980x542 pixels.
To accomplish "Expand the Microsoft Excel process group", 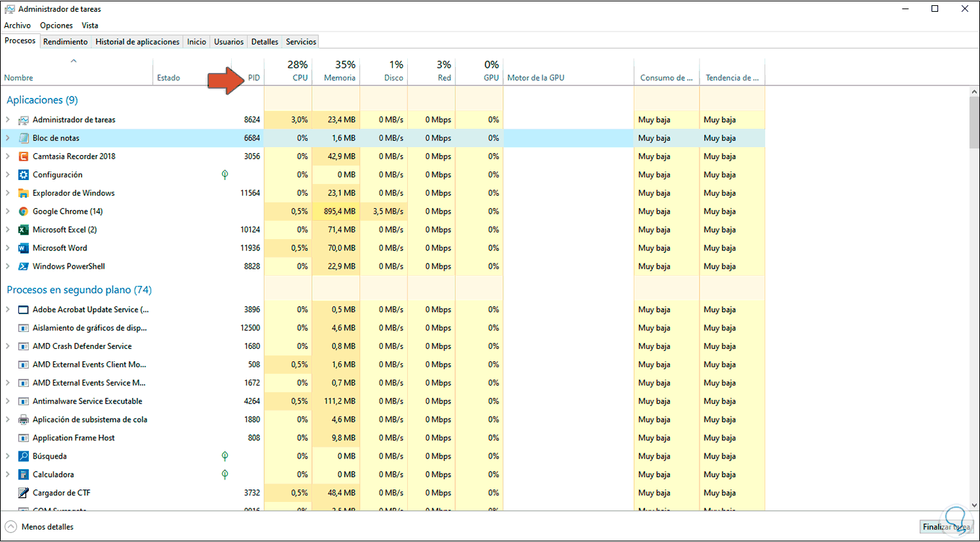I will (x=8, y=230).
